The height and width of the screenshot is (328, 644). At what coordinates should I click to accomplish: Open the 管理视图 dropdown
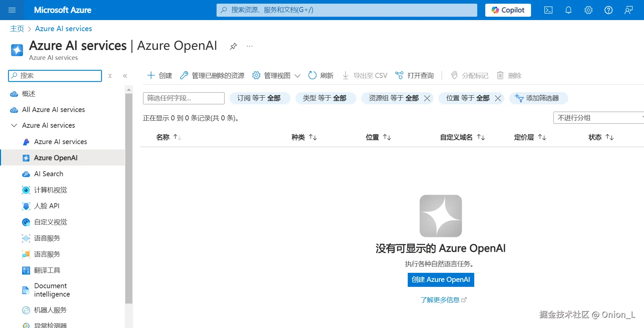tap(276, 76)
